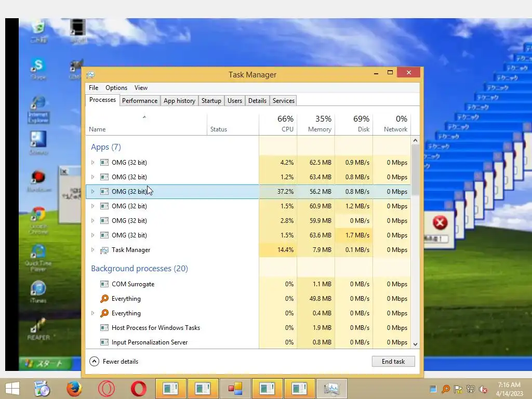
Task: Switch to the Startup tab
Action: pyautogui.click(x=211, y=101)
